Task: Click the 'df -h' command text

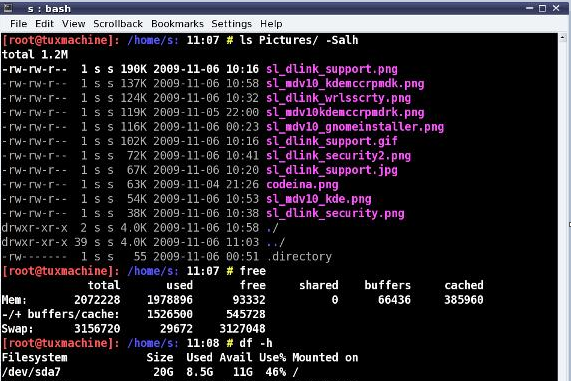Action: coord(256,343)
